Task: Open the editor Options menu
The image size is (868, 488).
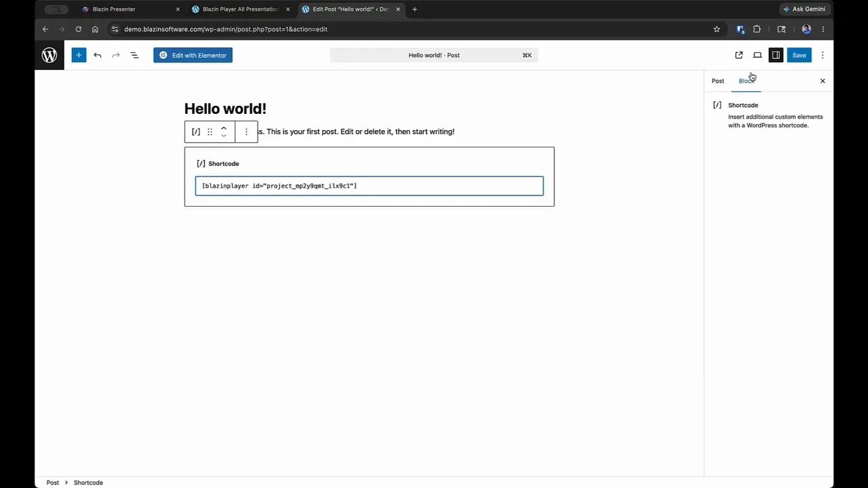Action: [823, 55]
